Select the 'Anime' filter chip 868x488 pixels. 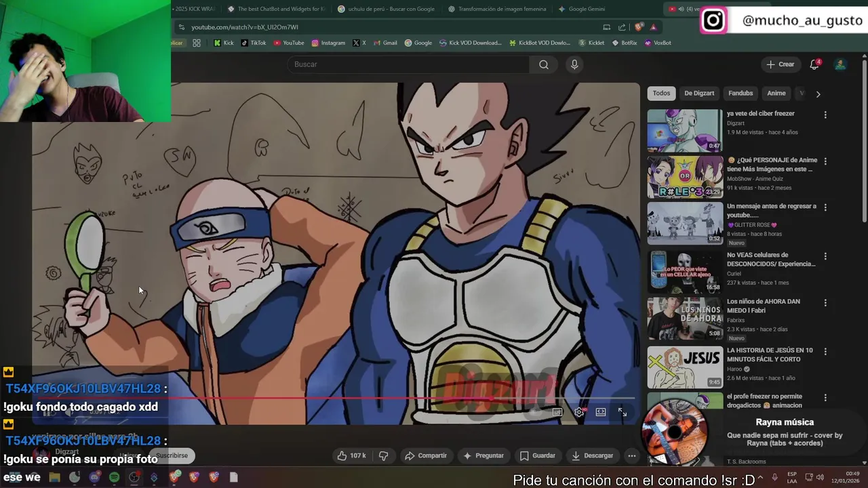click(776, 94)
